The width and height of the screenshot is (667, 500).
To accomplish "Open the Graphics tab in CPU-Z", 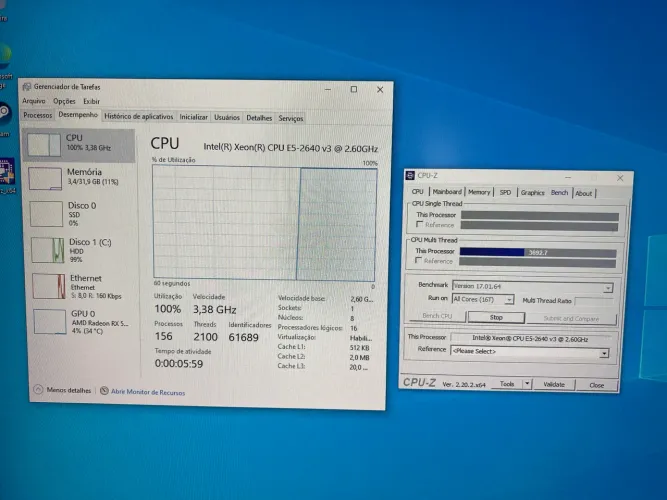I will (533, 193).
